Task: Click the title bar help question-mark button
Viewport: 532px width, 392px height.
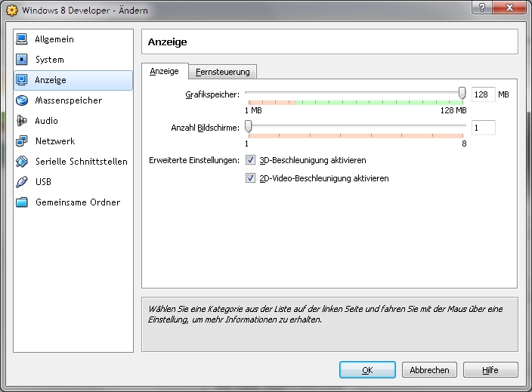Action: pos(482,7)
